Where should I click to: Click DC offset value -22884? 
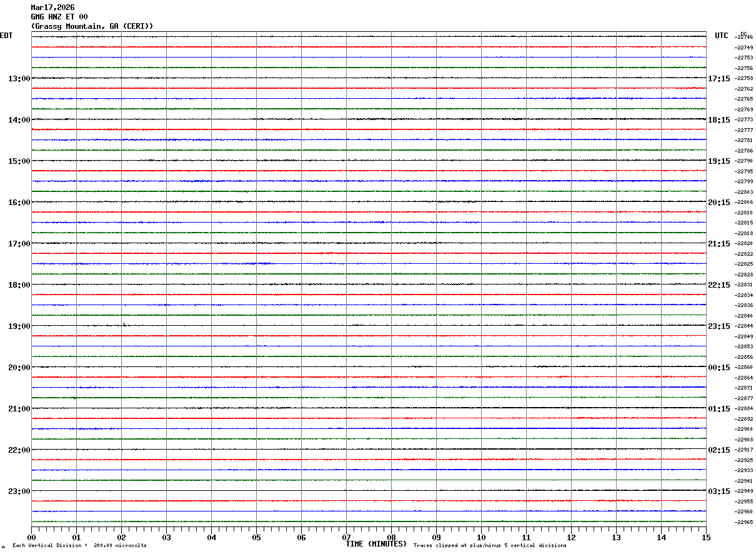click(x=744, y=408)
